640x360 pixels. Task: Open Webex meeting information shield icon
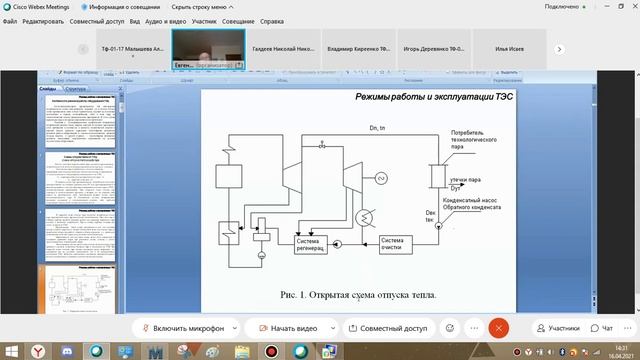pyautogui.click(x=84, y=7)
